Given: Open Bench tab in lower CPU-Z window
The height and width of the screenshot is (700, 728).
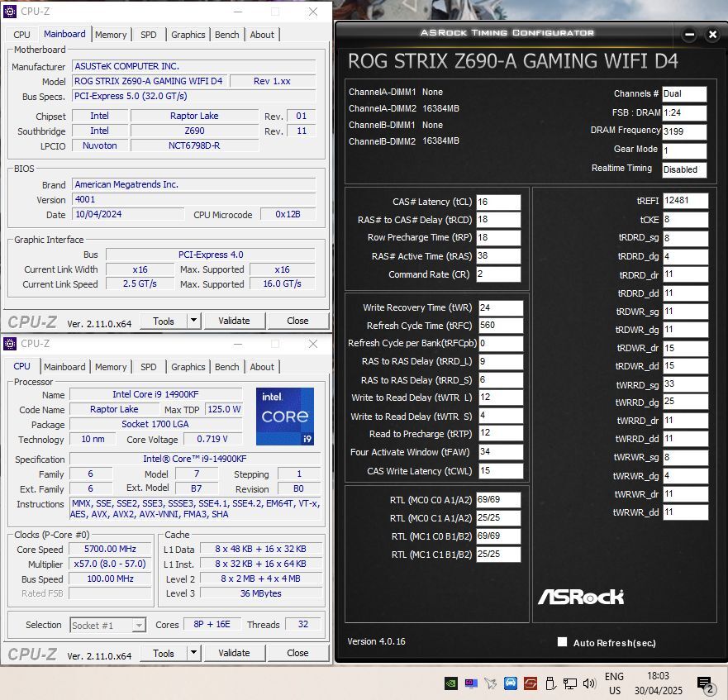Looking at the screenshot, I should [226, 367].
